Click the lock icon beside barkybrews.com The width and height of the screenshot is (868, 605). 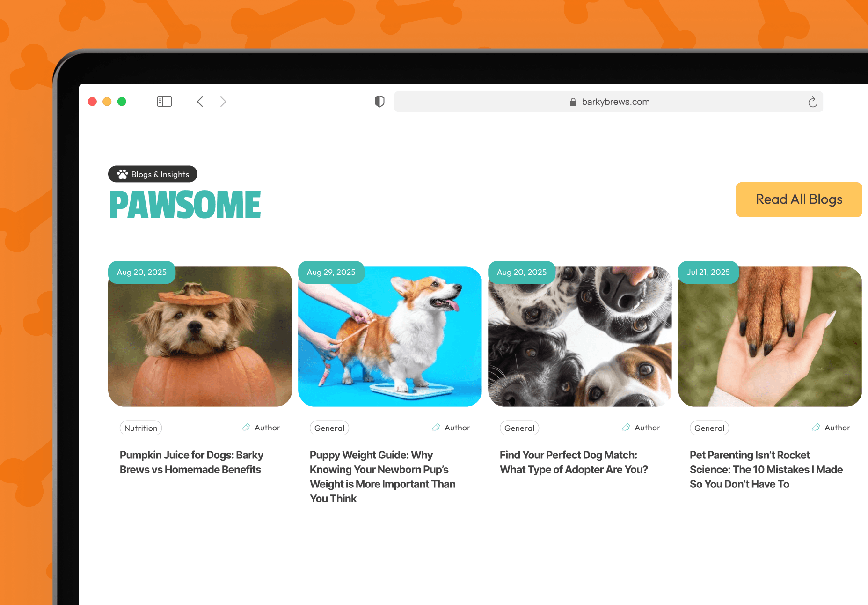(x=573, y=102)
